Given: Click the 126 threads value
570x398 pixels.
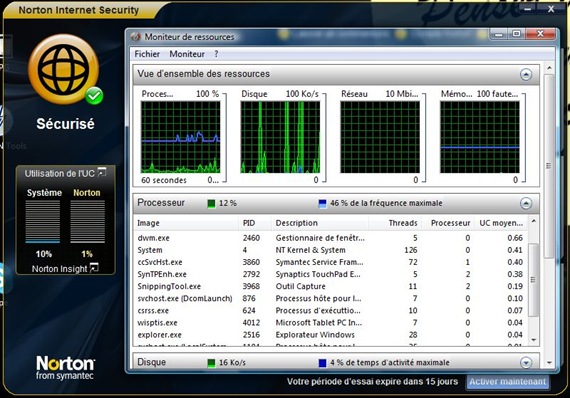Looking at the screenshot, I should [410, 250].
